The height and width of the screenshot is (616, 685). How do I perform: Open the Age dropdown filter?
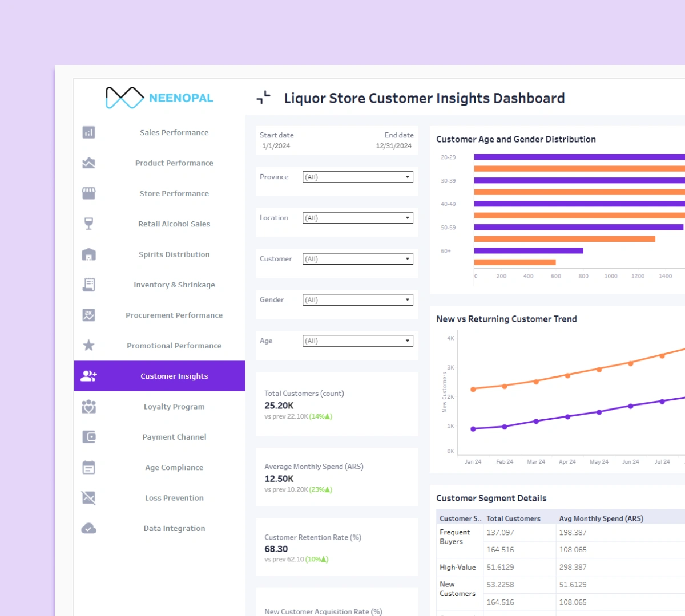(358, 341)
